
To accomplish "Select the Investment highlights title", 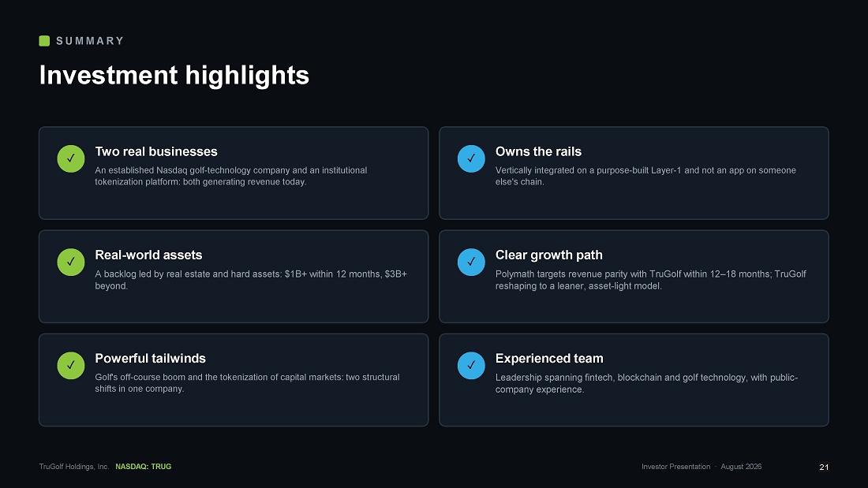I will (174, 75).
